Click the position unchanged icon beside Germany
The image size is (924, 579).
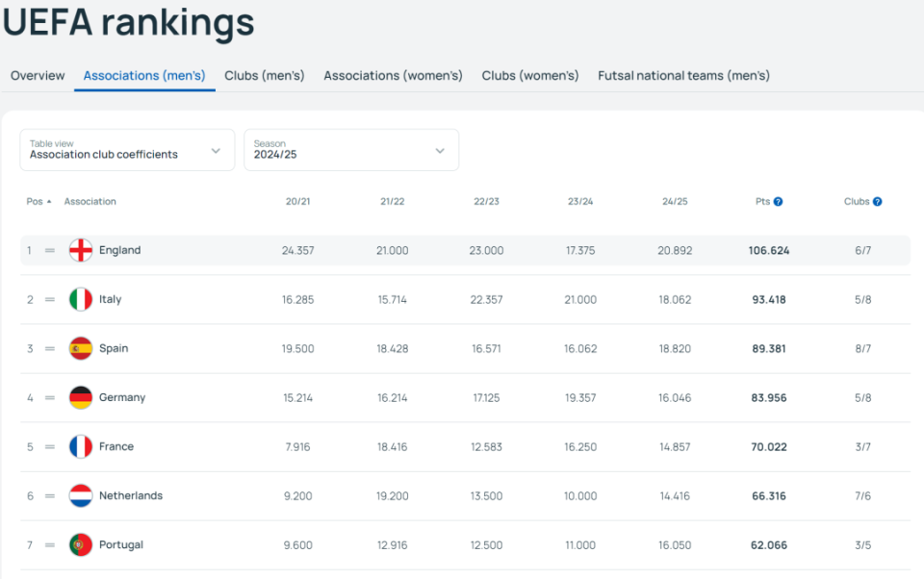click(x=50, y=397)
